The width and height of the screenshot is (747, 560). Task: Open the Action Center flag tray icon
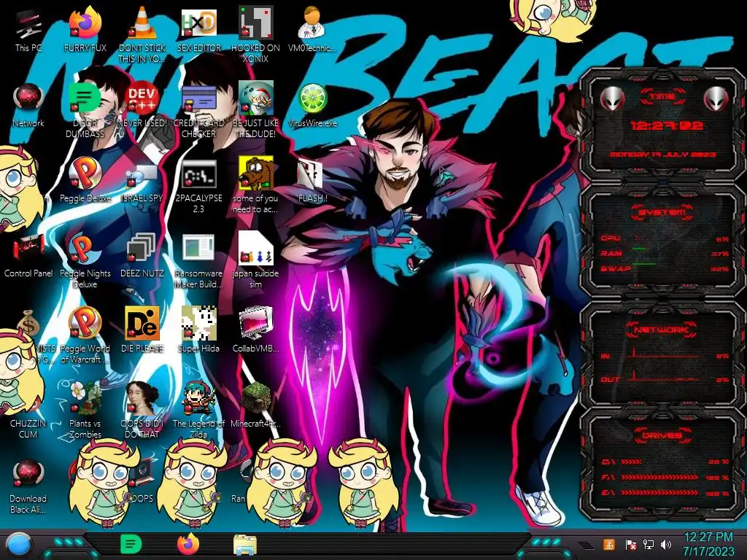(630, 545)
